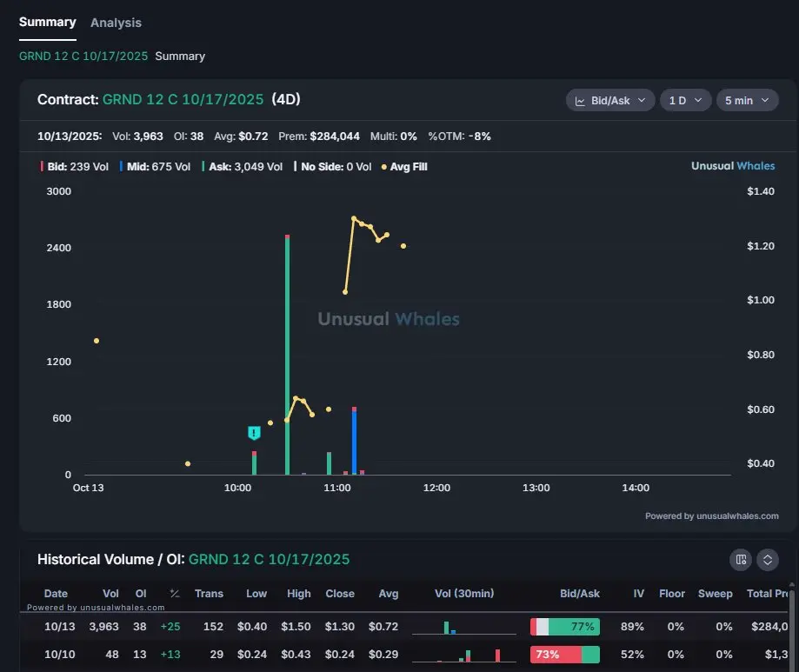Screen dimensions: 799x672
Task: Click the Powered by unusualwhales.com link
Action: 711,516
